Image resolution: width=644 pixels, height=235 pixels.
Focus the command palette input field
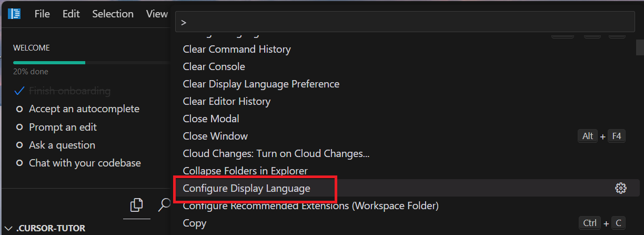point(405,23)
